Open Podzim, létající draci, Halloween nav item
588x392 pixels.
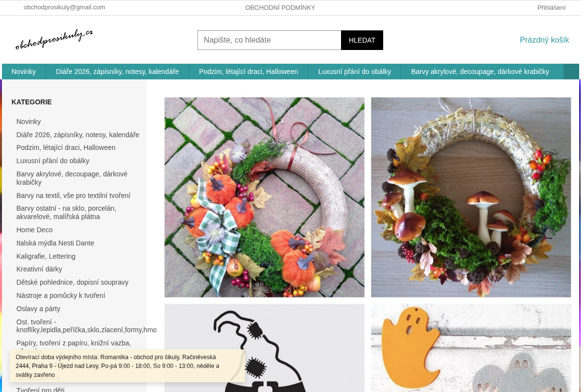click(248, 72)
